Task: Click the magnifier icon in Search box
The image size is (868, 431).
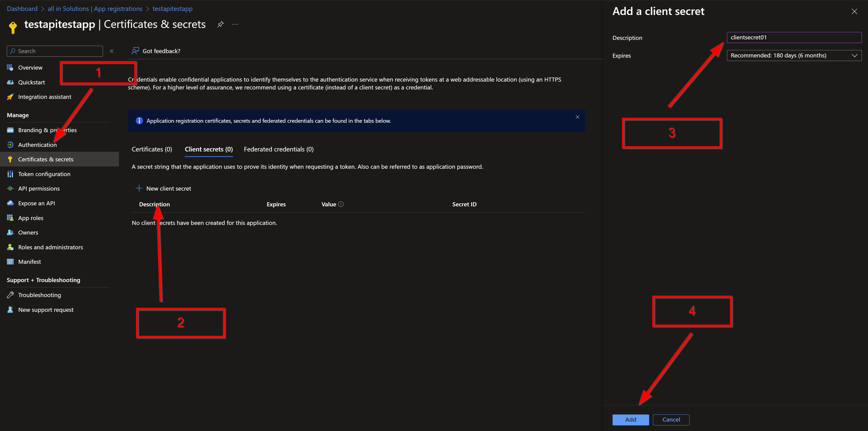Action: click(x=12, y=51)
